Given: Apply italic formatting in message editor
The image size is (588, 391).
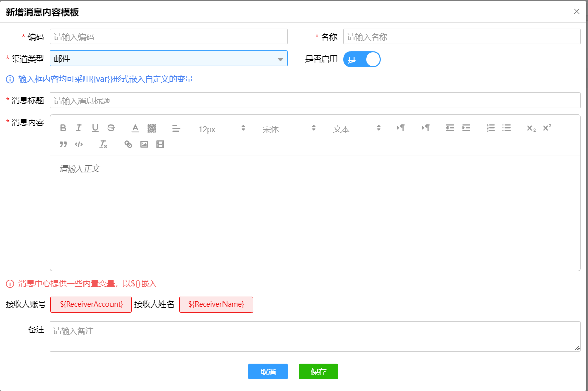Looking at the screenshot, I should click(x=79, y=128).
